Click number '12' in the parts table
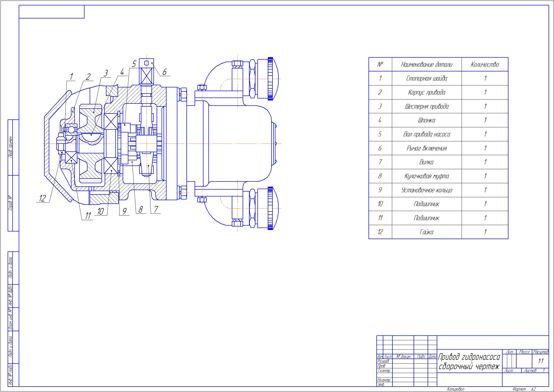The width and height of the screenshot is (554, 392). 380,232
